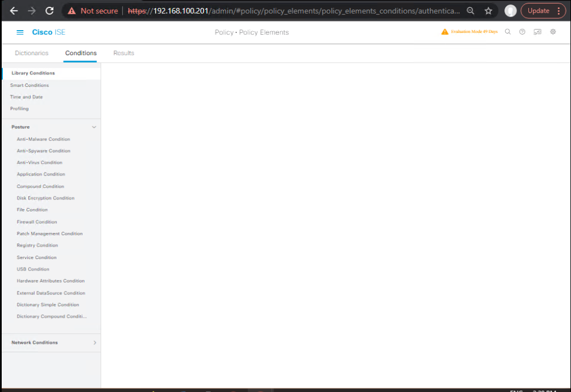Open Dictionary Simple Condition
571x392 pixels.
coord(48,305)
